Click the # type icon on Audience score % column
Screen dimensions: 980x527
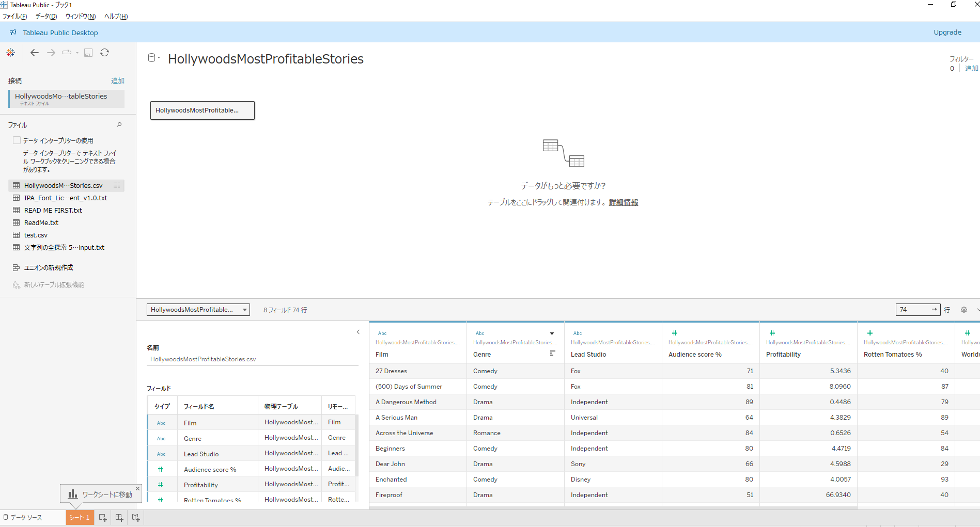(675, 333)
